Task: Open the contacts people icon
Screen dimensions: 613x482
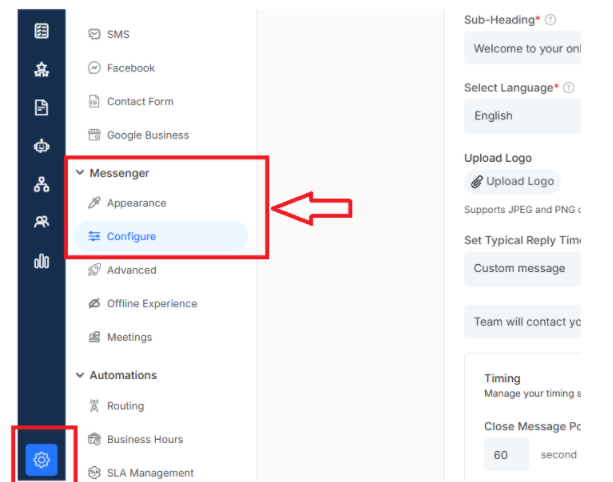Action: pyautogui.click(x=41, y=222)
